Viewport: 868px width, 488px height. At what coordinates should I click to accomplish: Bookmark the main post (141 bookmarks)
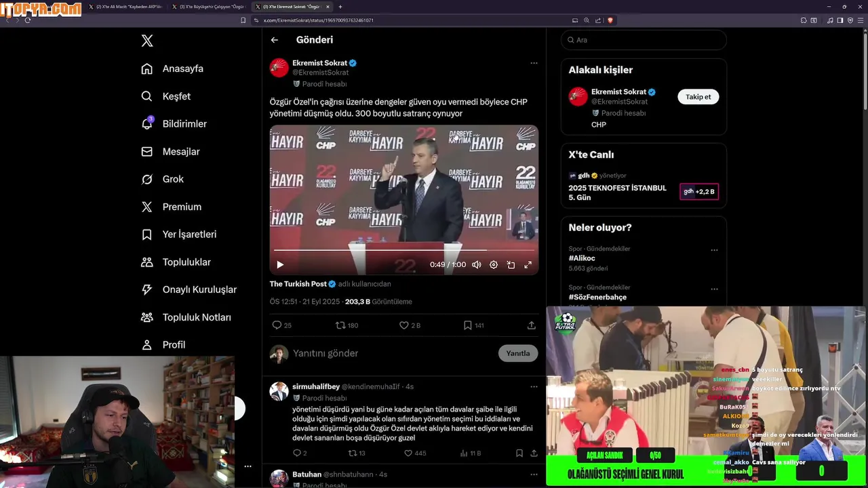[x=473, y=325]
